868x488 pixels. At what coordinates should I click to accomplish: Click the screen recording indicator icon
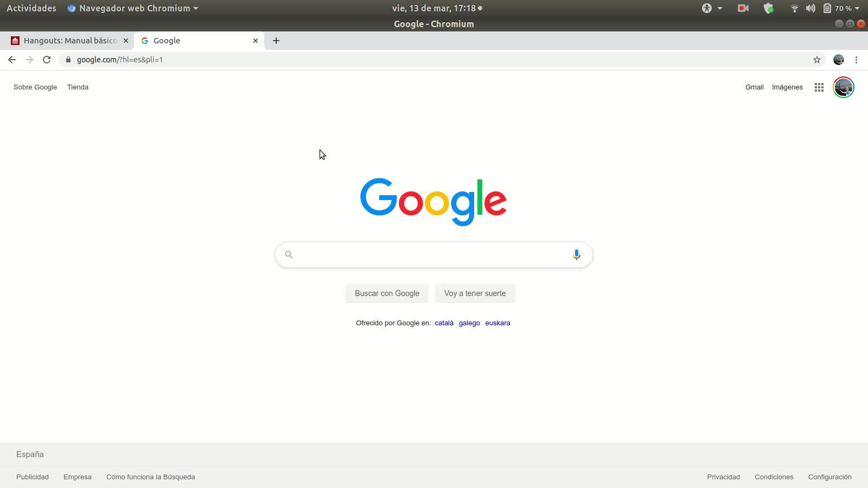coord(743,8)
